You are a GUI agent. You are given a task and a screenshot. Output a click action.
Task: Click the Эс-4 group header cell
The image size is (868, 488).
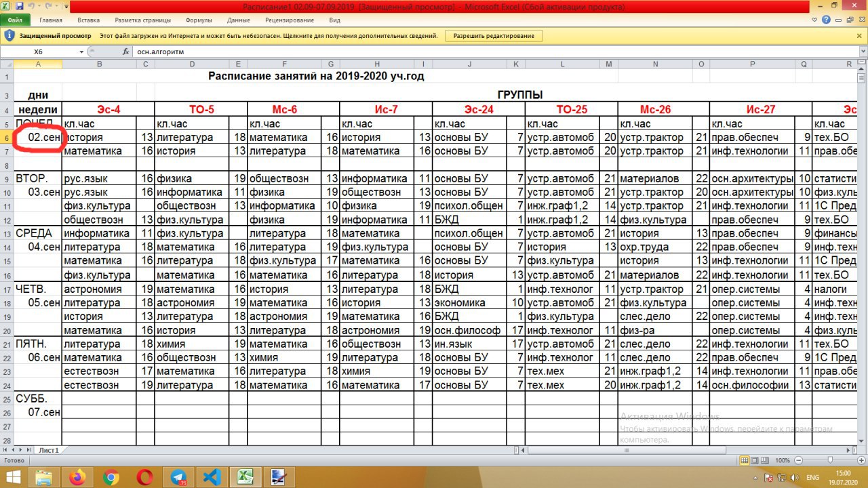coord(108,110)
